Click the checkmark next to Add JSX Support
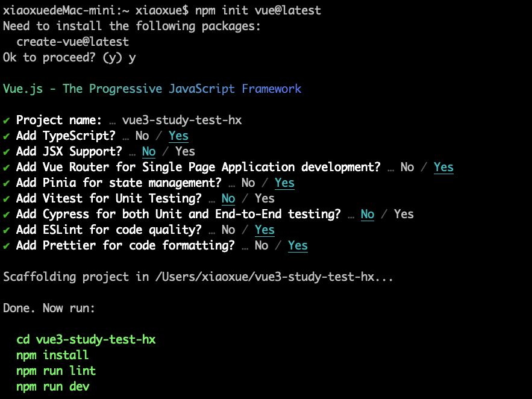This screenshot has height=399, width=532. point(6,152)
